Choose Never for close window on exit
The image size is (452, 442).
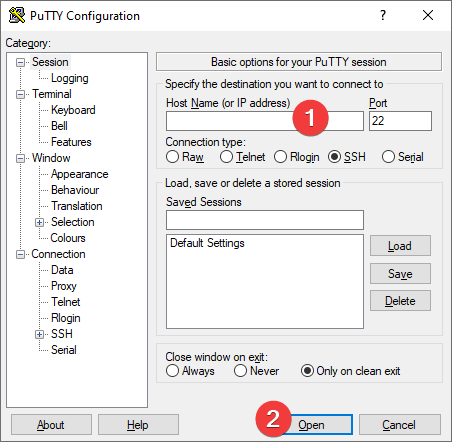tap(240, 371)
